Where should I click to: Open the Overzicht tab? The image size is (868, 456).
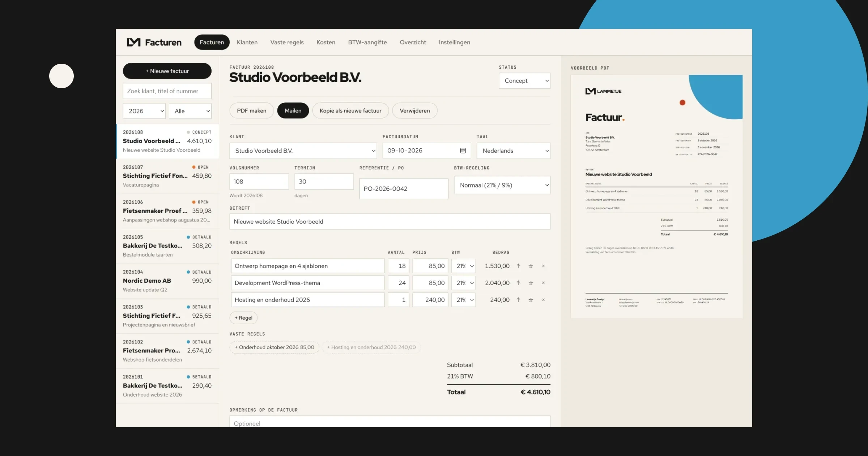[413, 42]
